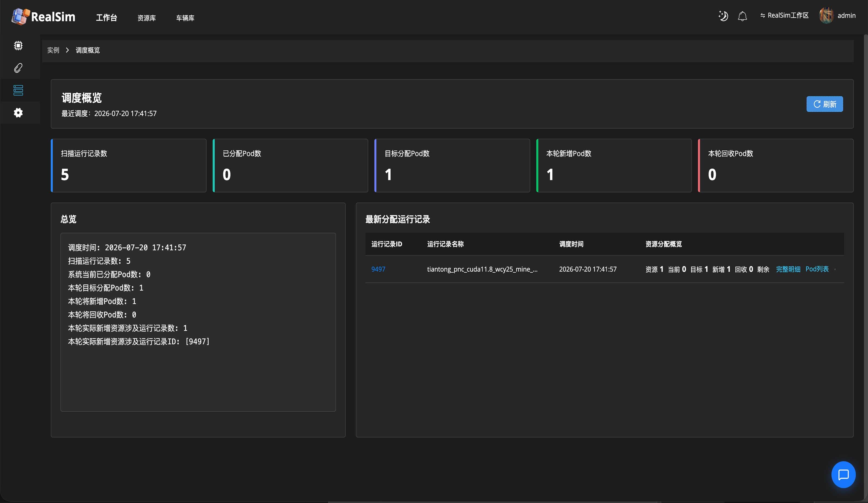The height and width of the screenshot is (503, 868).
Task: Go to 工作台 menu
Action: click(x=107, y=18)
